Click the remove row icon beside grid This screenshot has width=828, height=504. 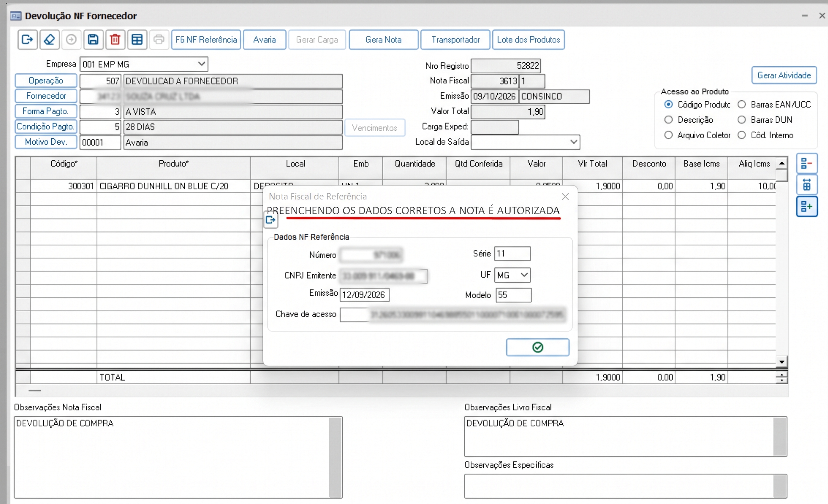pyautogui.click(x=807, y=163)
